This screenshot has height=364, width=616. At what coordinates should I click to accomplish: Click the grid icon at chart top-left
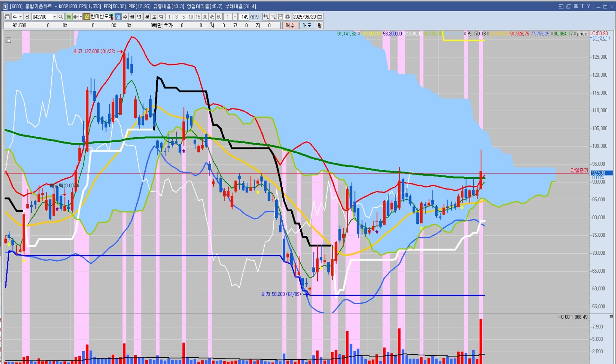point(8,40)
